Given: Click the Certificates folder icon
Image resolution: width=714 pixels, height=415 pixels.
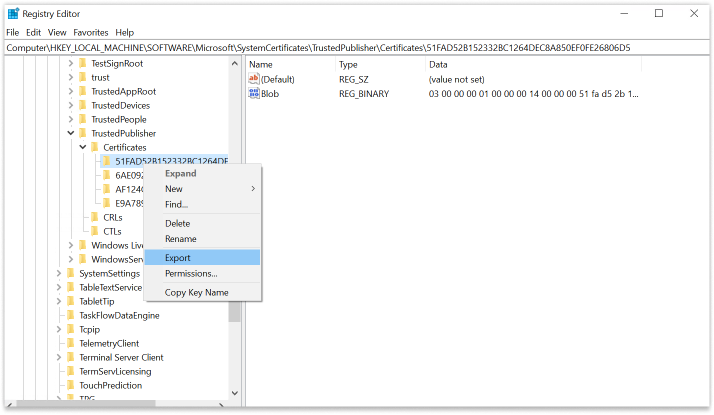Looking at the screenshot, I should point(95,147).
